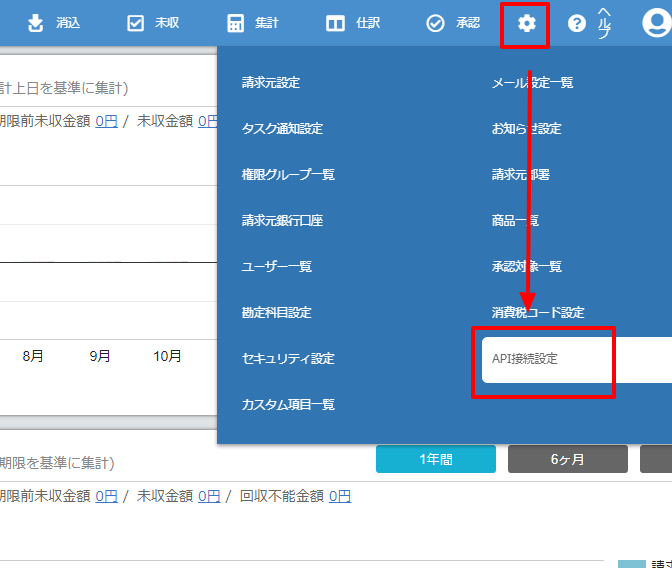Open 承認対象一覧 menu entry
672x568 pixels.
pyautogui.click(x=526, y=267)
